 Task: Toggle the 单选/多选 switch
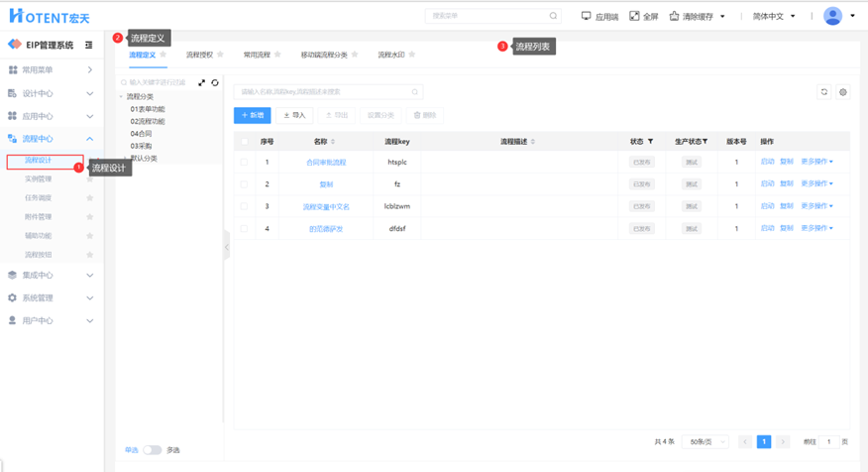(x=153, y=450)
